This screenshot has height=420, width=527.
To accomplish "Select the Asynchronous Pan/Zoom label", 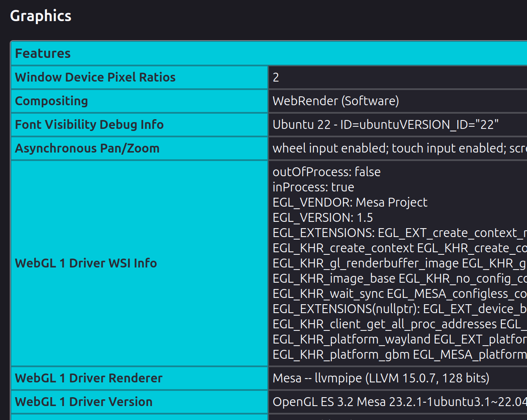I will (87, 148).
